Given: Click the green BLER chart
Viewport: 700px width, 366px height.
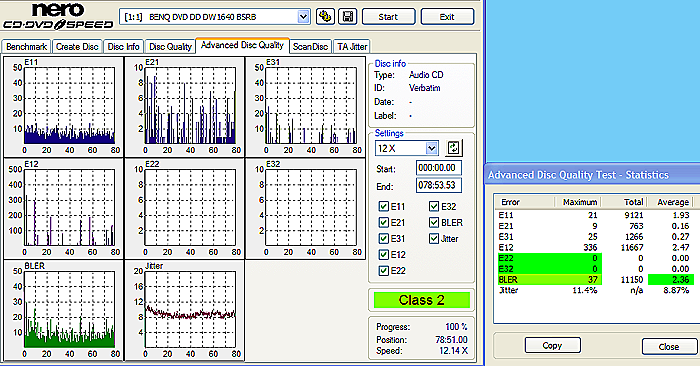Looking at the screenshot, I should [63, 310].
